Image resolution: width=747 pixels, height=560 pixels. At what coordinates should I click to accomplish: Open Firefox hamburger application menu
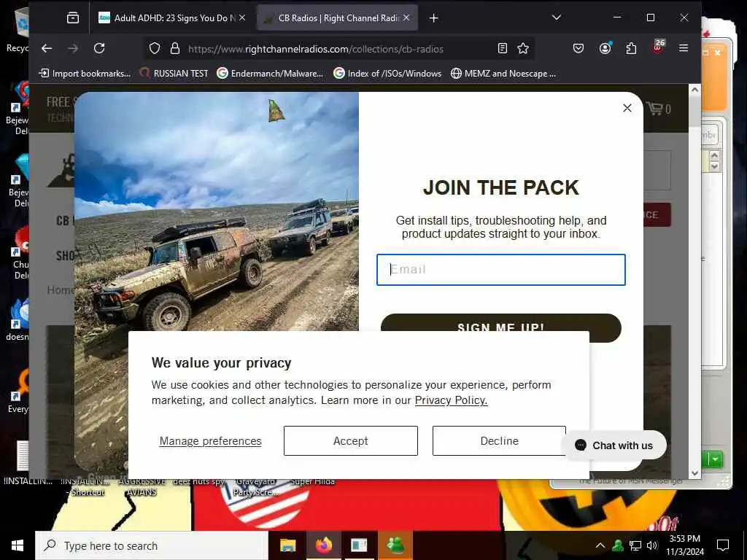click(684, 48)
